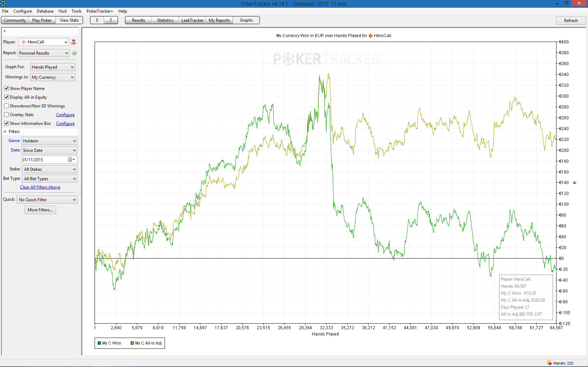Click the info box on the graph
Viewport: 588px width, 367px height.
point(526,297)
